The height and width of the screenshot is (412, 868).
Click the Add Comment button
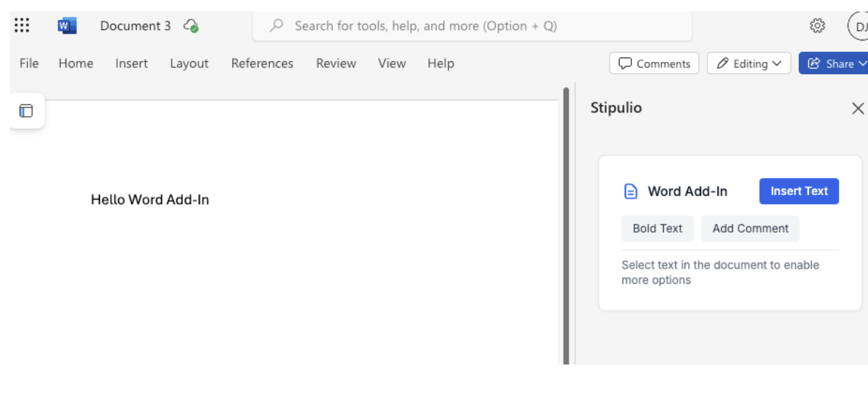[x=750, y=228]
